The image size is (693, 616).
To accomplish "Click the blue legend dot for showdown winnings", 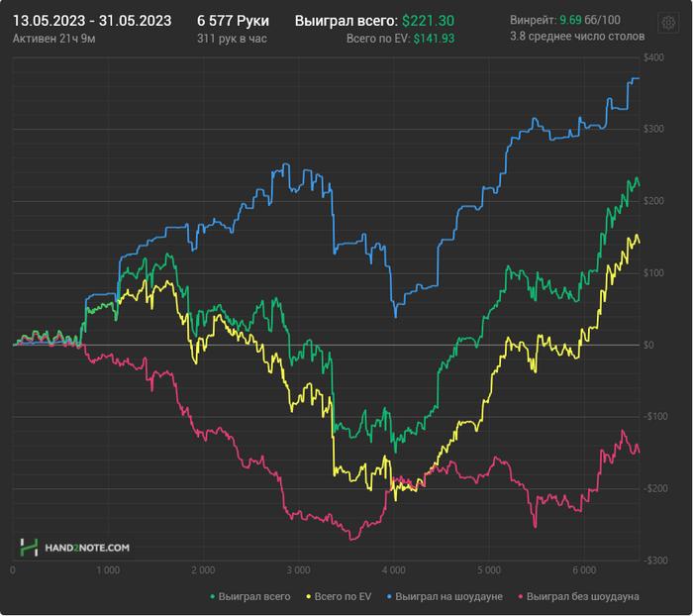I will pyautogui.click(x=389, y=597).
